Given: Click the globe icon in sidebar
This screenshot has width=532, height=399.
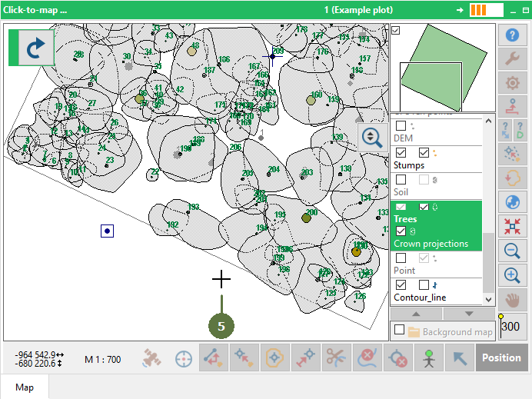Looking at the screenshot, I should [512, 202].
